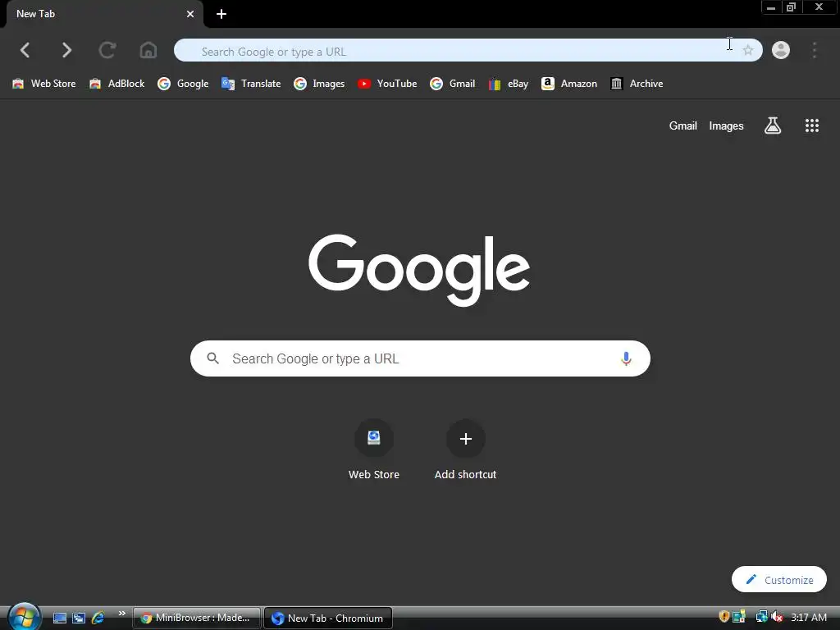
Task: Open the Web Store bookmark
Action: [44, 84]
